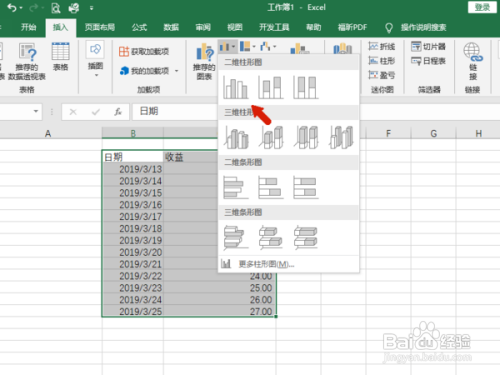Select column G header

pos(433,134)
